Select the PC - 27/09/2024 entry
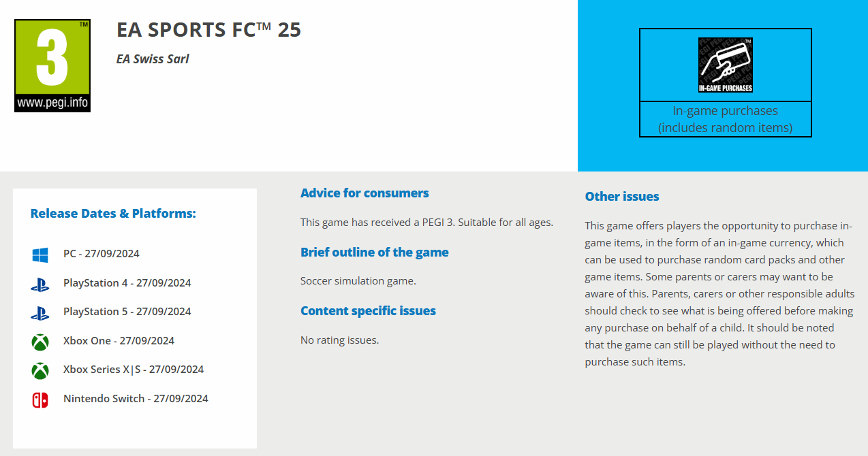The width and height of the screenshot is (868, 456). pos(102,254)
